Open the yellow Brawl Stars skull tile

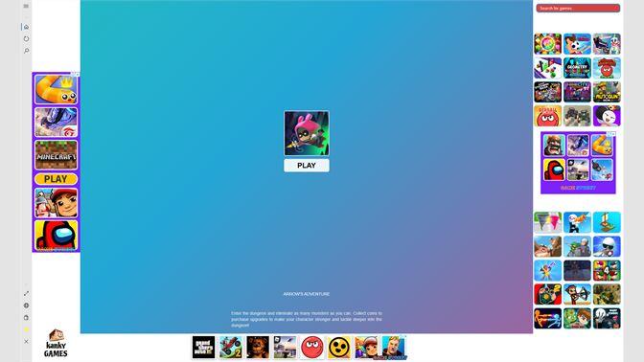tap(339, 348)
